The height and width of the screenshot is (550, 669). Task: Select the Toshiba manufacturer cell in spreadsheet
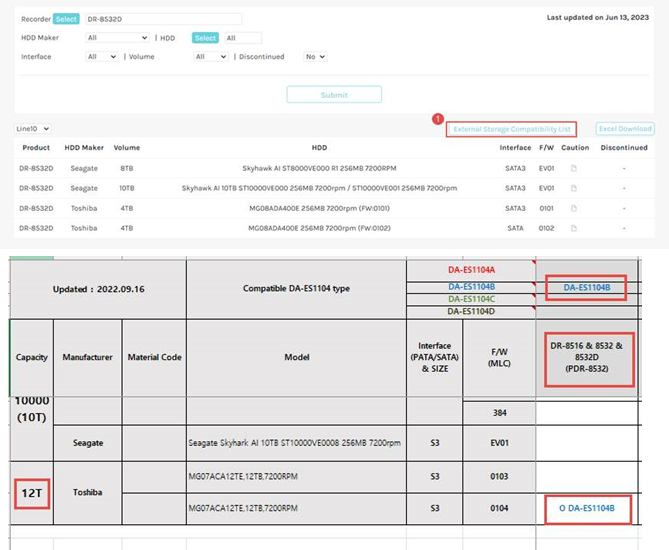(87, 492)
